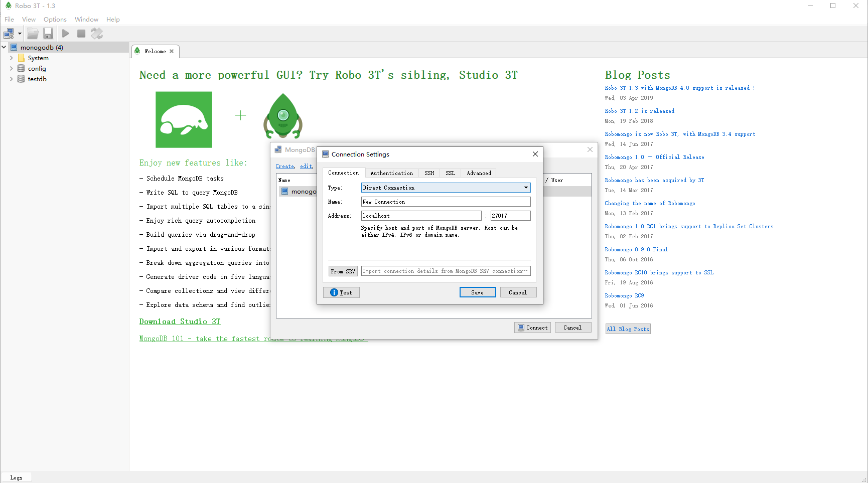Open Download Studio 3T link
868x483 pixels.
(x=180, y=321)
